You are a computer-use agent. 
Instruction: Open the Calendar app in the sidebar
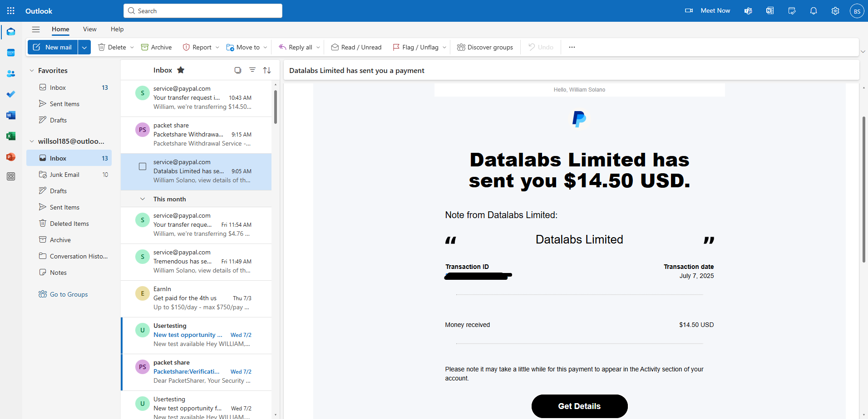tap(11, 53)
